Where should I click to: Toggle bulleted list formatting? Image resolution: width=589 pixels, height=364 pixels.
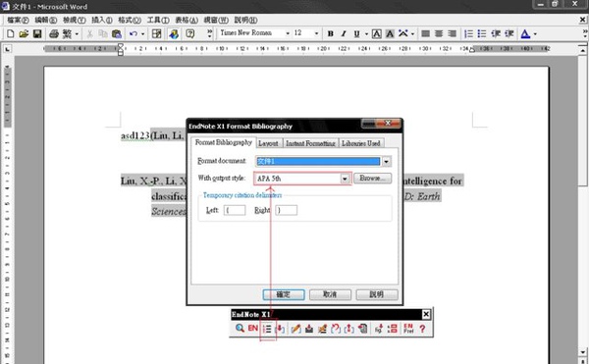[482, 33]
